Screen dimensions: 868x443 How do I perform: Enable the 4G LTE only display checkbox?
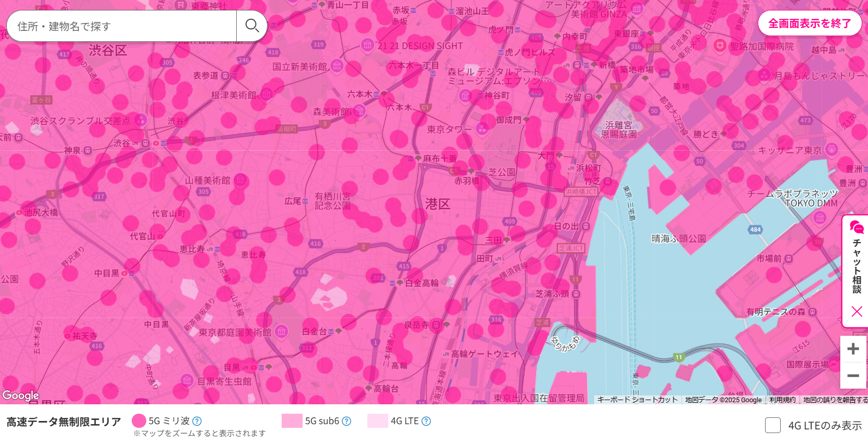point(773,425)
